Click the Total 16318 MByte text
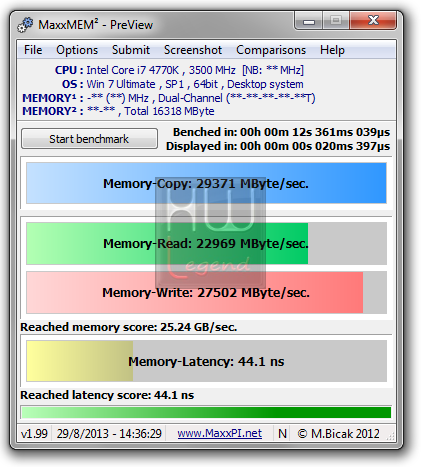 [169, 111]
